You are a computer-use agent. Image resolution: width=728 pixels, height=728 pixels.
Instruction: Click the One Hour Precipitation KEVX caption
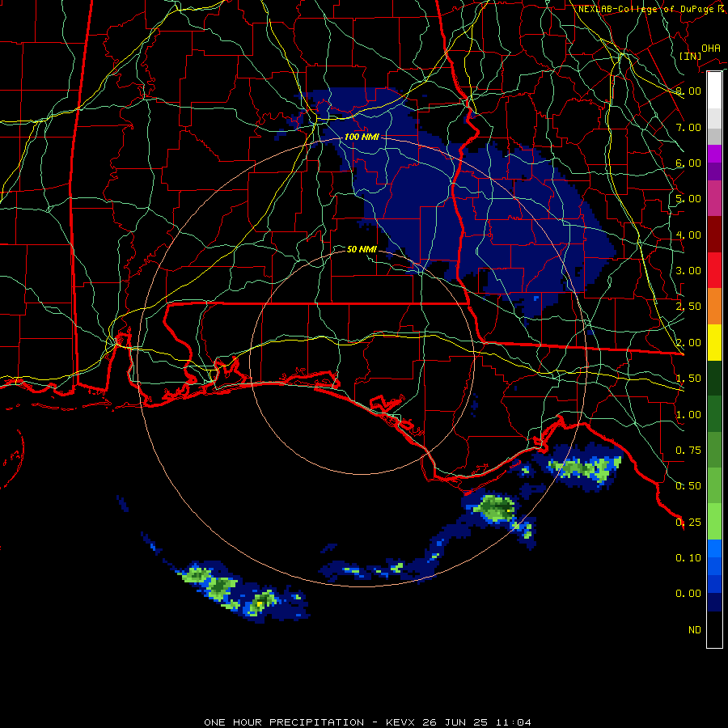click(367, 722)
